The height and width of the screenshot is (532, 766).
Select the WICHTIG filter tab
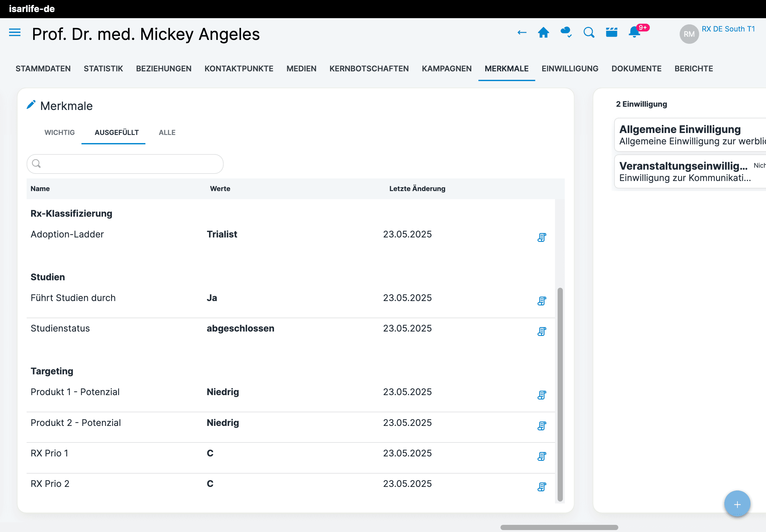tap(60, 133)
